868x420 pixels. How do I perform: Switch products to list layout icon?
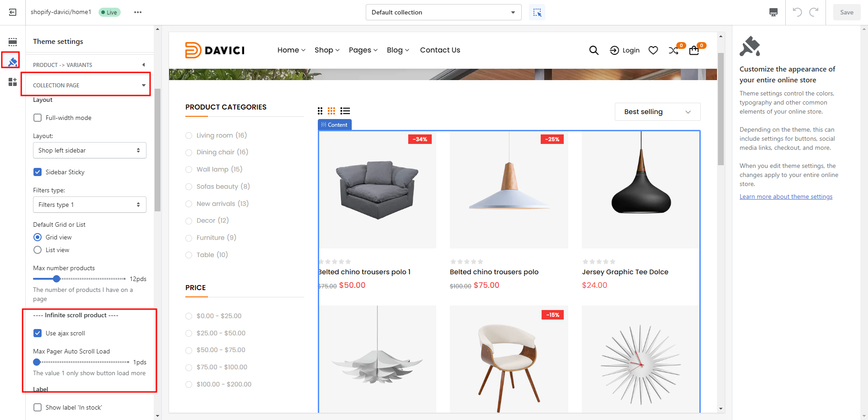tap(345, 111)
